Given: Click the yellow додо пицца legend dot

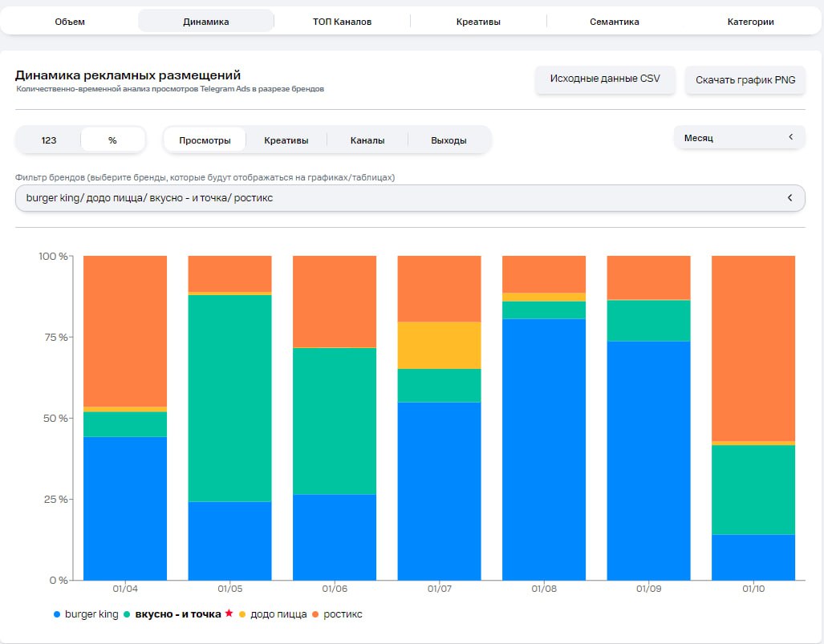Looking at the screenshot, I should pyautogui.click(x=242, y=614).
